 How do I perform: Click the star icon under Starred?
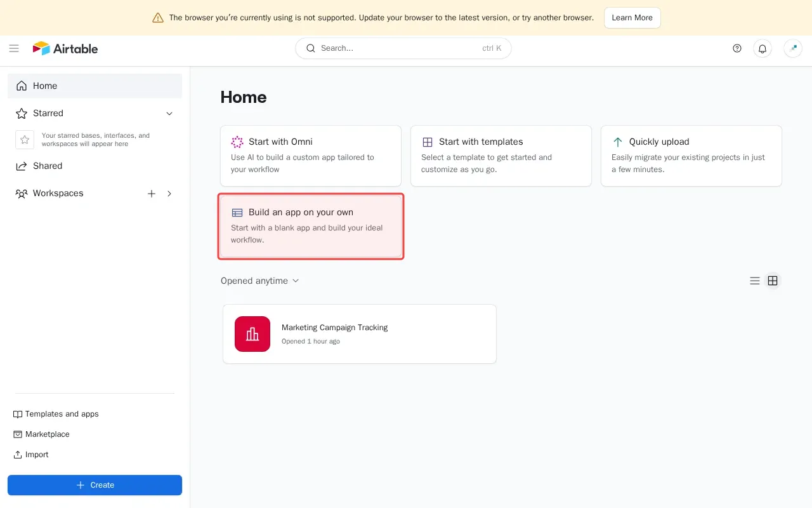[25, 140]
